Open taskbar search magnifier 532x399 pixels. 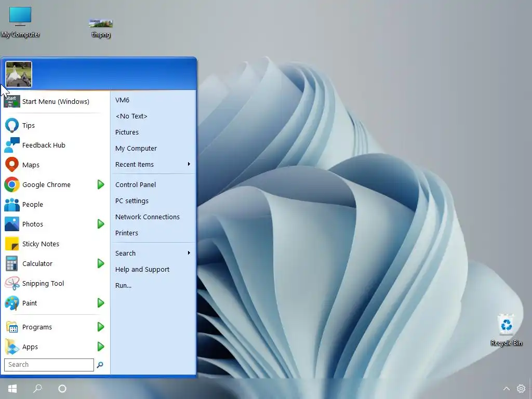37,389
